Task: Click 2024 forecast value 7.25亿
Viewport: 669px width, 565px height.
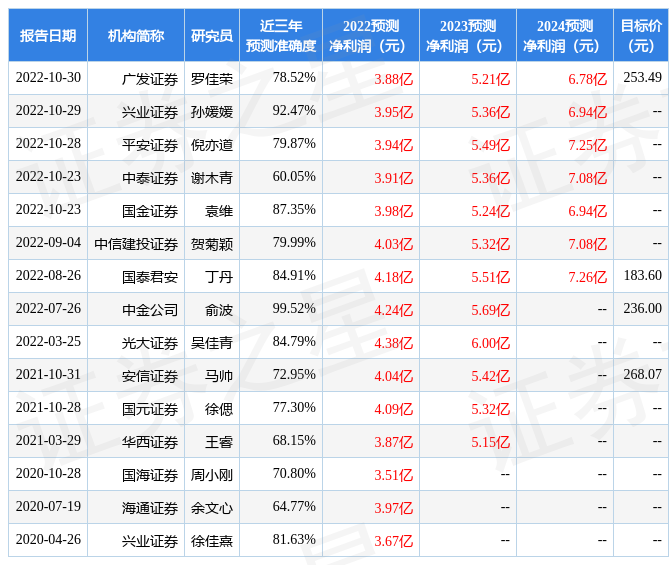Action: pos(587,145)
